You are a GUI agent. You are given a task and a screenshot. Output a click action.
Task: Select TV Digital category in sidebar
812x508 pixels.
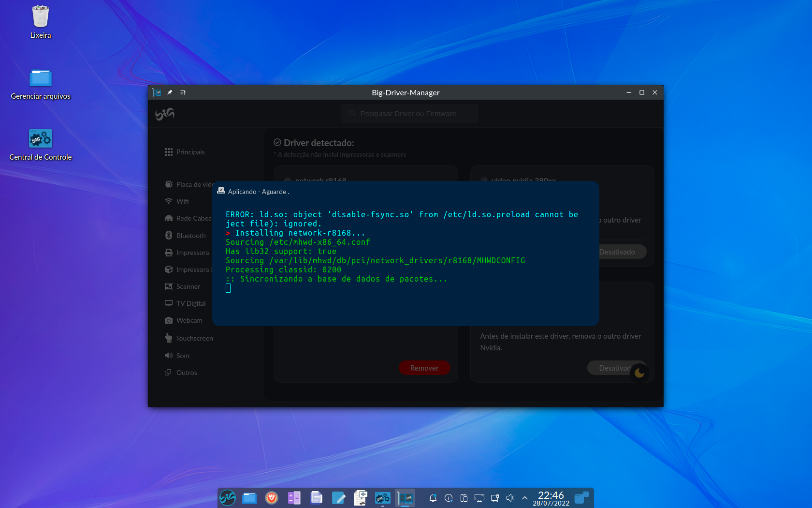(x=186, y=303)
